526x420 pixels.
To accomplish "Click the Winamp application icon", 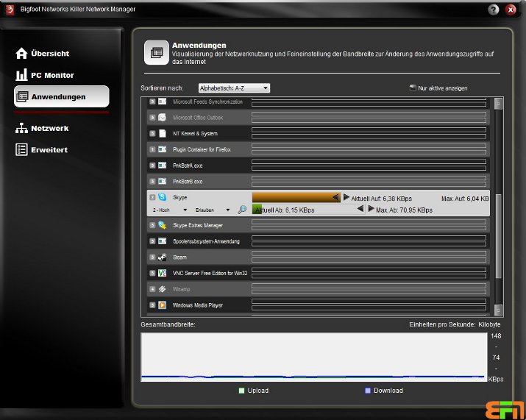I will [x=162, y=289].
